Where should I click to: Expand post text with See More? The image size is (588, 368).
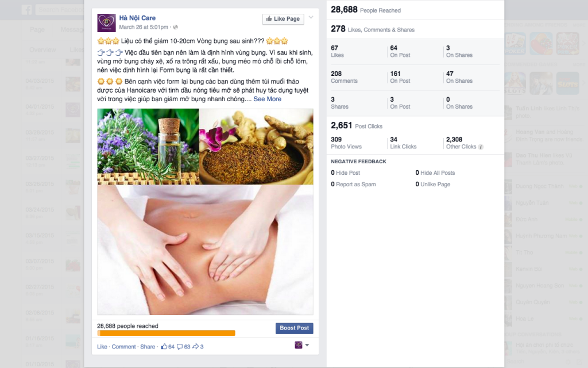point(268,99)
